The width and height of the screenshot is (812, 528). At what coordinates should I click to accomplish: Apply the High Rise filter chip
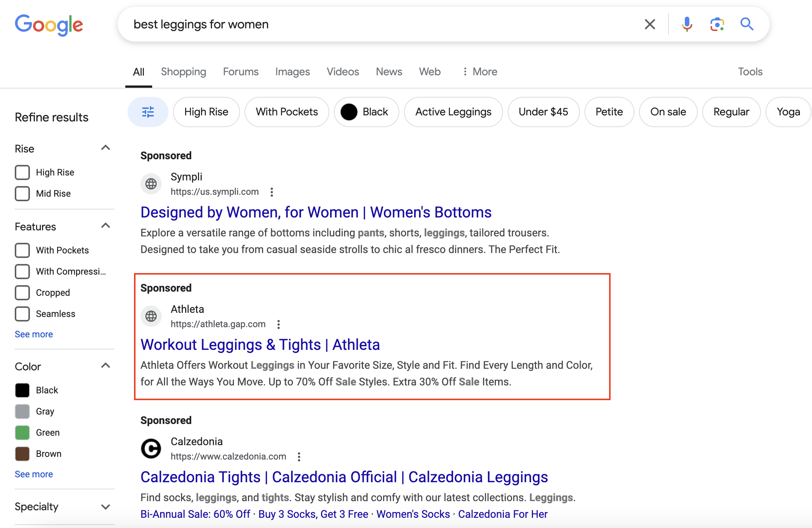[206, 112]
